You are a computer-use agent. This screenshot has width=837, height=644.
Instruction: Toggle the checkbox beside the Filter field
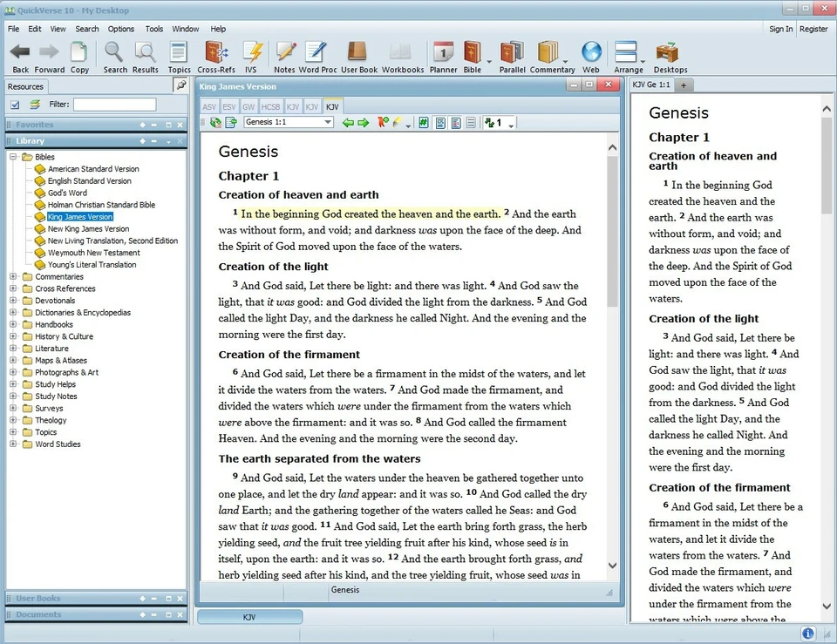14,104
